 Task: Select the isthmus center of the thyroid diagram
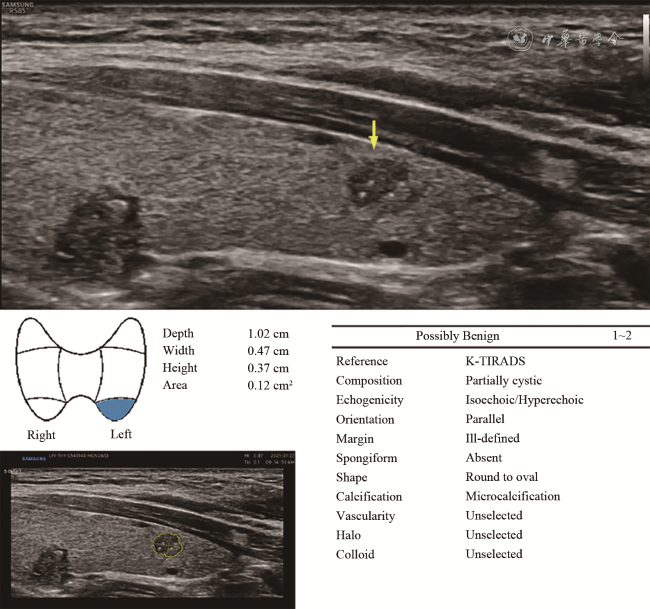(76, 372)
